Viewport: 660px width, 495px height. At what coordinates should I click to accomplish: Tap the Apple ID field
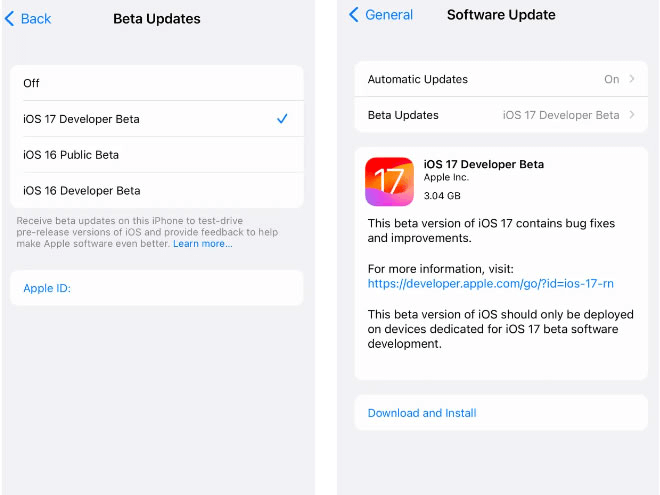tap(157, 288)
